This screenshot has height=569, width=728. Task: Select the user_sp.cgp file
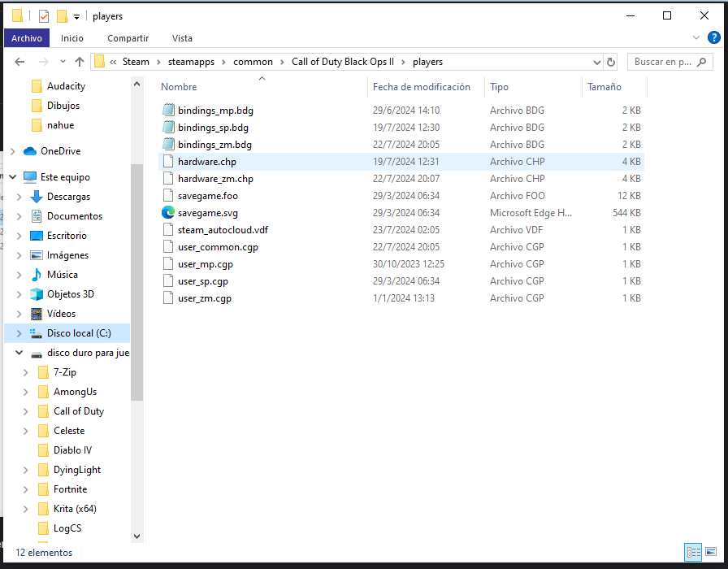click(x=401, y=281)
